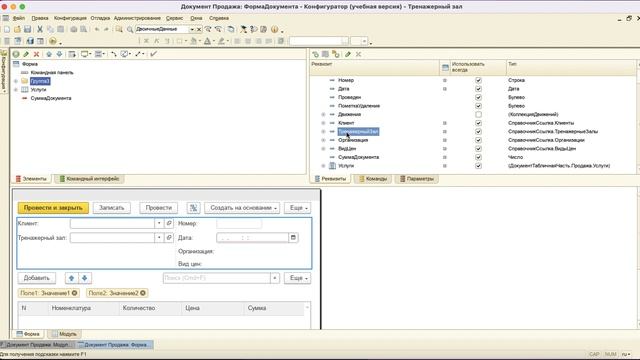Open the Создать на основании dropdown
This screenshot has height=360, width=640.
(x=242, y=208)
